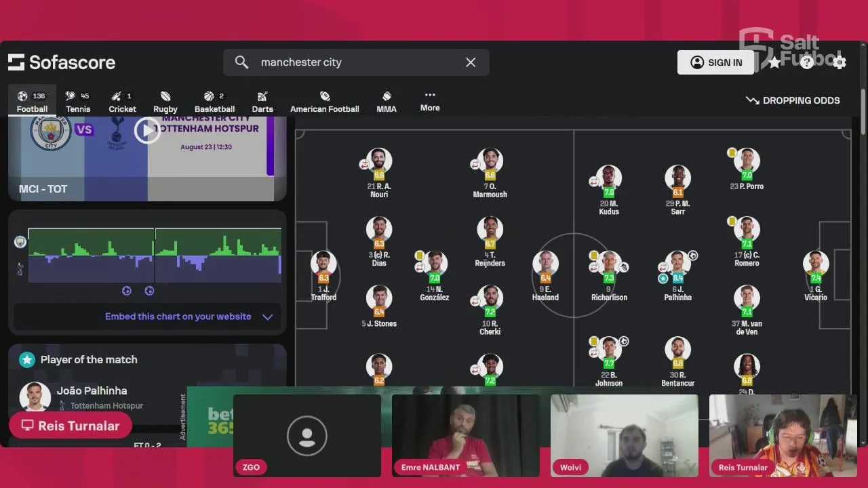Click Wolvi participant video tile
868x488 pixels.
(x=625, y=436)
